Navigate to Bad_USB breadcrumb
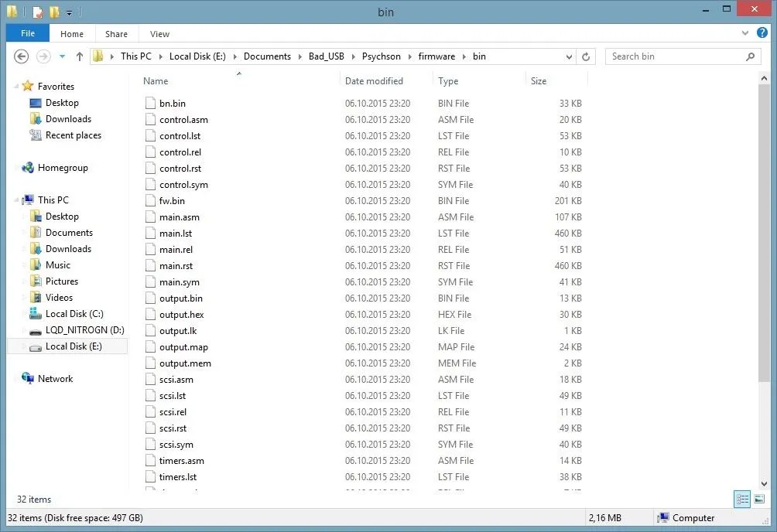 pos(326,56)
